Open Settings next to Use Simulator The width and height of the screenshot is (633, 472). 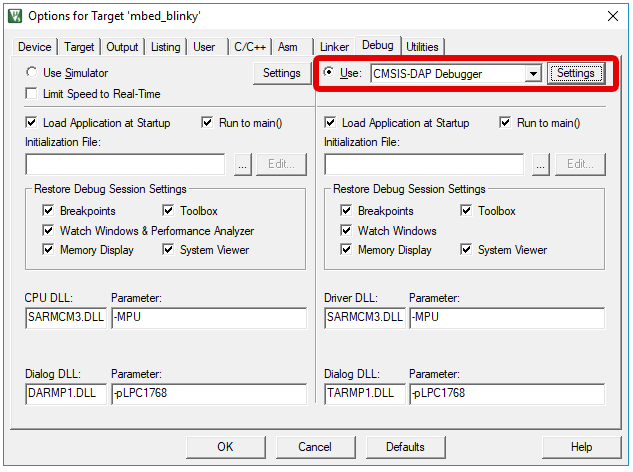[281, 73]
